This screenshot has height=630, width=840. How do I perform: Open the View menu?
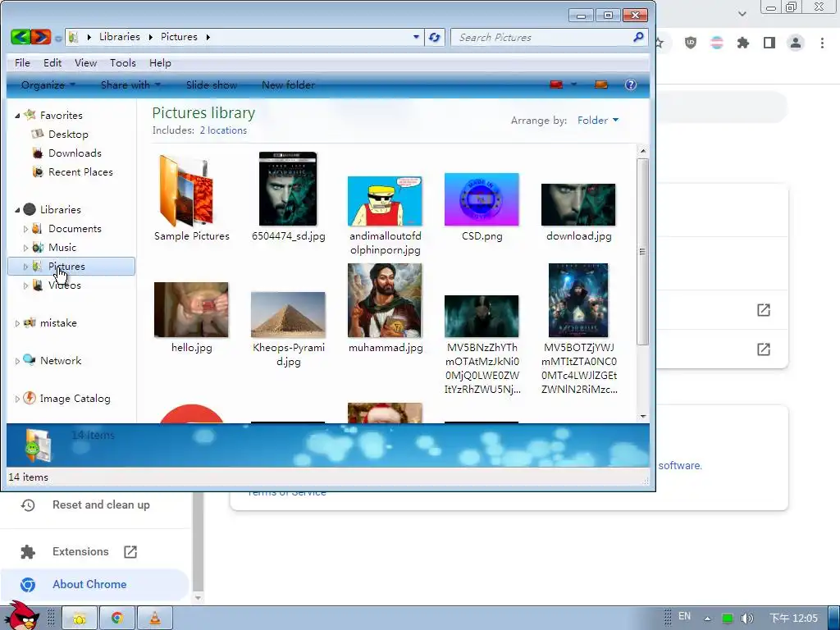(85, 62)
